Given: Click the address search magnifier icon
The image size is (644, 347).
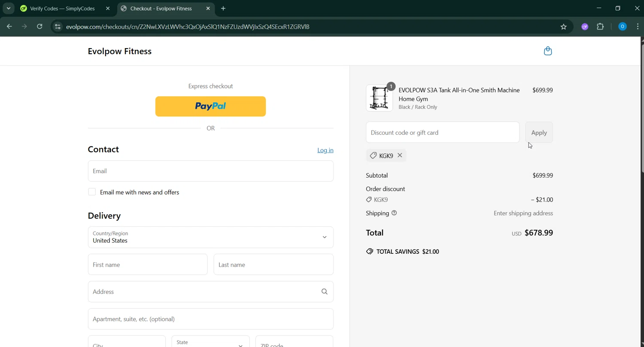Looking at the screenshot, I should pyautogui.click(x=325, y=292).
